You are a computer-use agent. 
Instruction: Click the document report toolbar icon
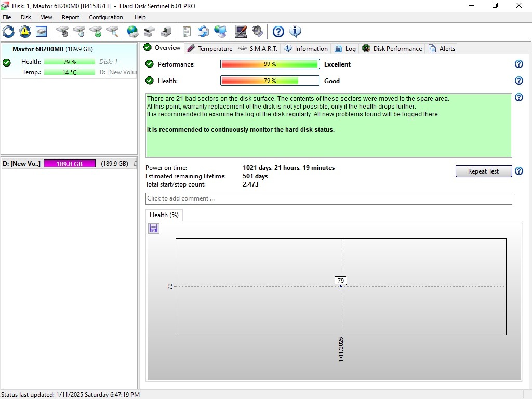pyautogui.click(x=187, y=32)
